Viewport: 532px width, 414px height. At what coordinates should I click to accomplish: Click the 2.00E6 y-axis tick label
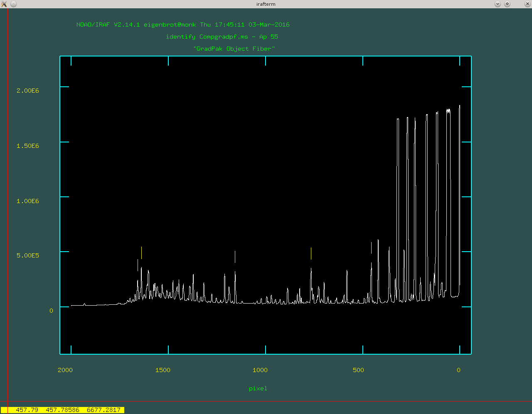point(28,91)
